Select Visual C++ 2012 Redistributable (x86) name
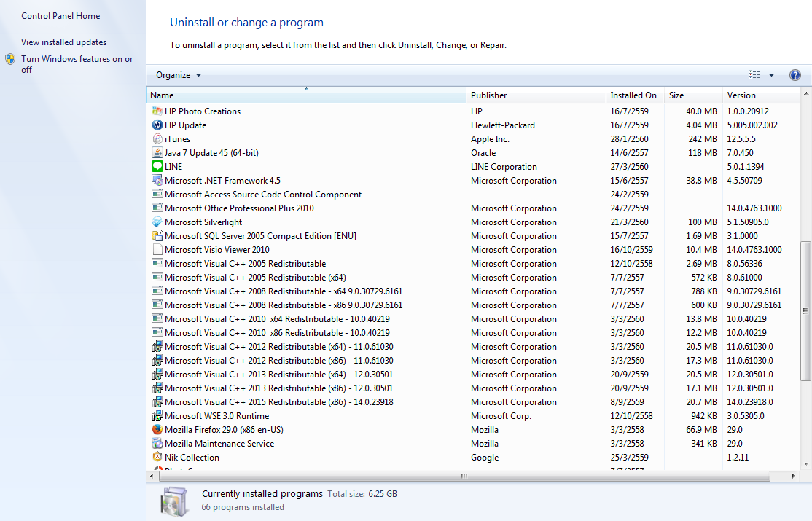 pyautogui.click(x=279, y=361)
